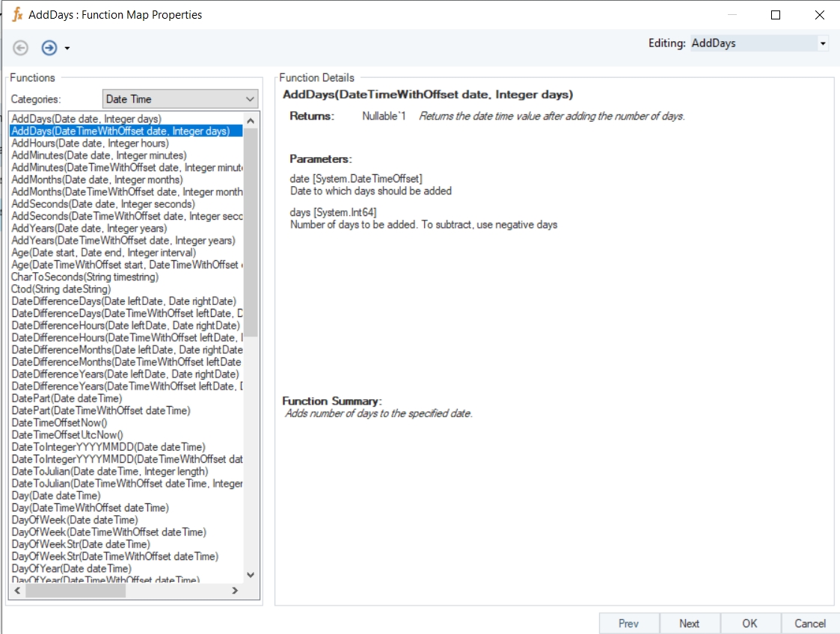Click the function list scroll down arrow

coord(251,575)
